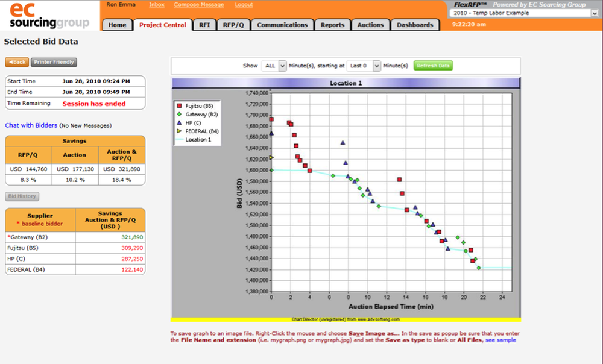This screenshot has height=364, width=603.
Task: Click the Gateway (B2) green diamond legend marker
Action: click(x=179, y=114)
